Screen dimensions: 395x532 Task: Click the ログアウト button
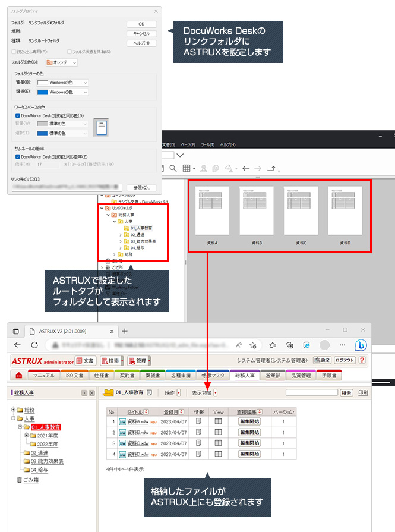[x=345, y=360]
